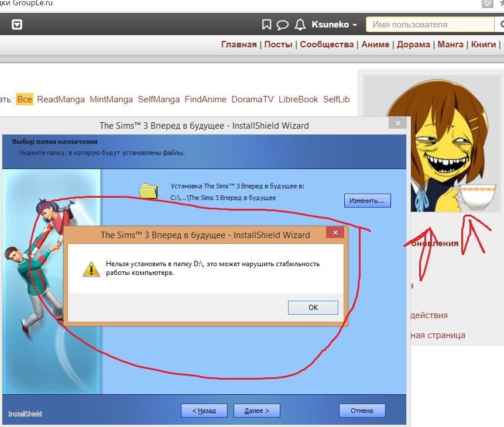Close the main InstallShield Wizard window
504x427 pixels.
tap(398, 123)
